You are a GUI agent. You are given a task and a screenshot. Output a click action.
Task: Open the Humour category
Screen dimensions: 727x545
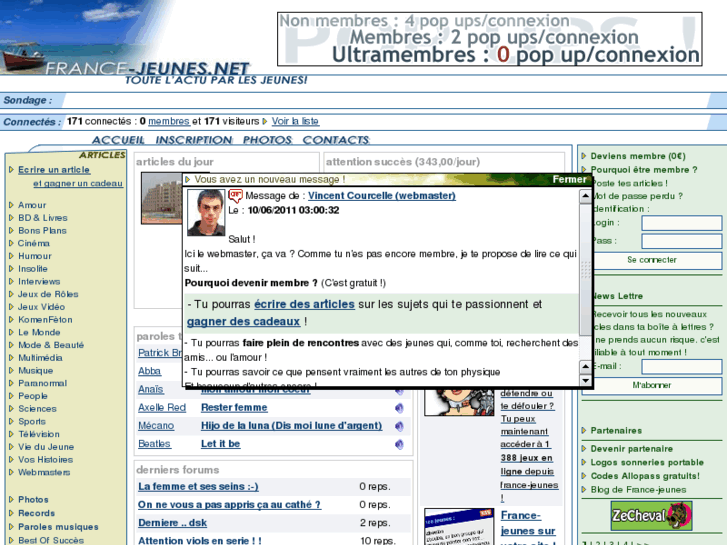click(x=35, y=256)
